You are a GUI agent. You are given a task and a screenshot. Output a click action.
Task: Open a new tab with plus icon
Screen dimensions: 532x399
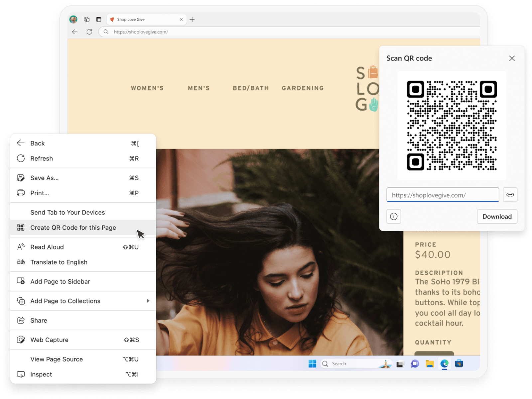(192, 19)
